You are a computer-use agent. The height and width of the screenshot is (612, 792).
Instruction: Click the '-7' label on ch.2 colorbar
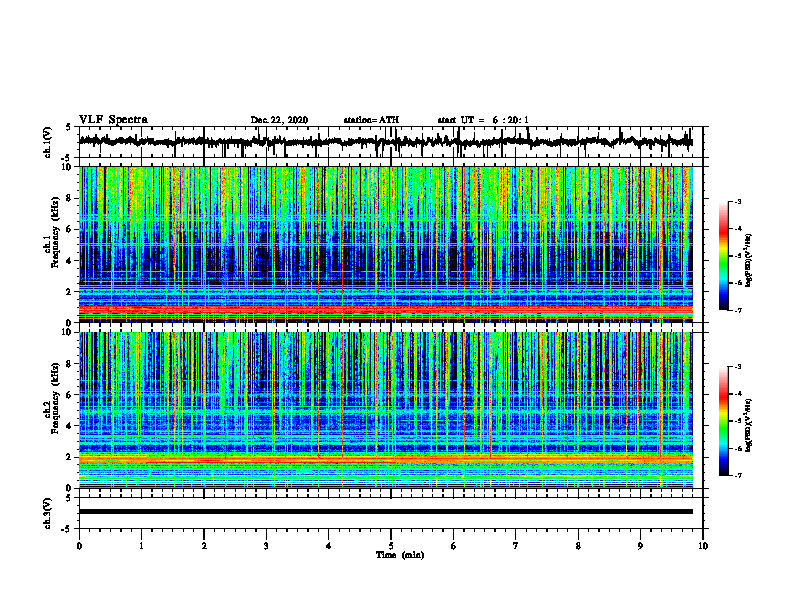point(737,476)
